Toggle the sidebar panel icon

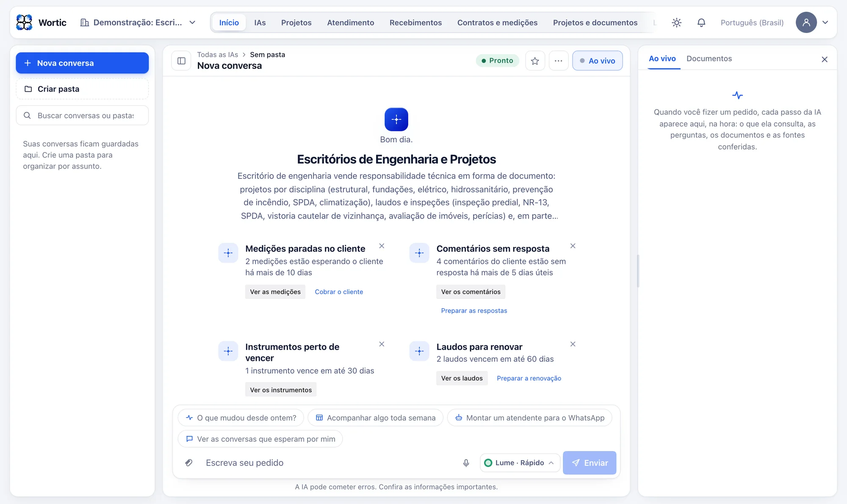pos(181,61)
